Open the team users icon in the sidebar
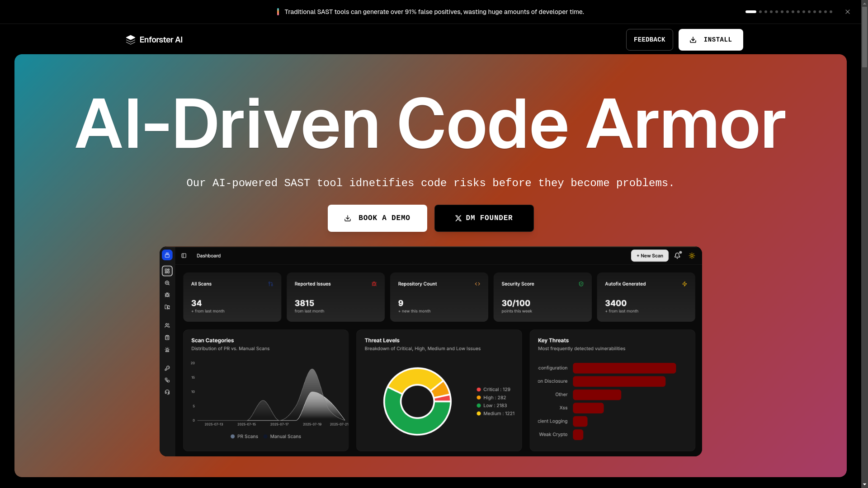 pyautogui.click(x=167, y=326)
